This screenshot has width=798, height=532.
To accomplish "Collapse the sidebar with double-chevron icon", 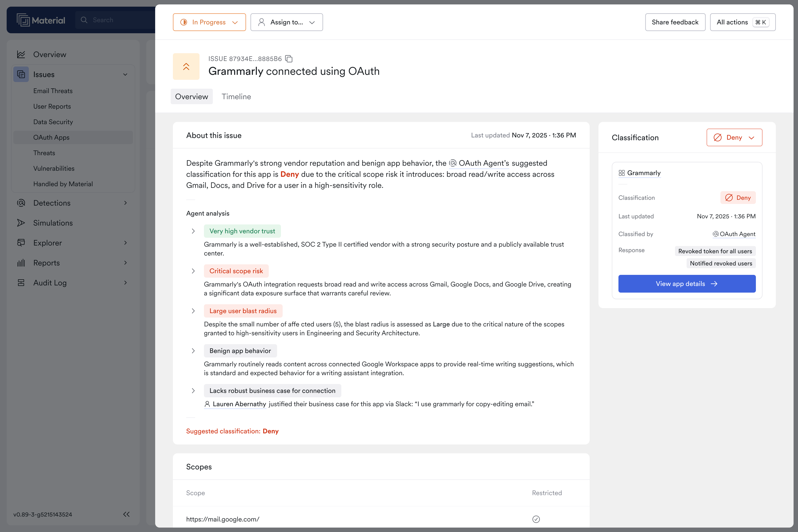I will pyautogui.click(x=126, y=514).
